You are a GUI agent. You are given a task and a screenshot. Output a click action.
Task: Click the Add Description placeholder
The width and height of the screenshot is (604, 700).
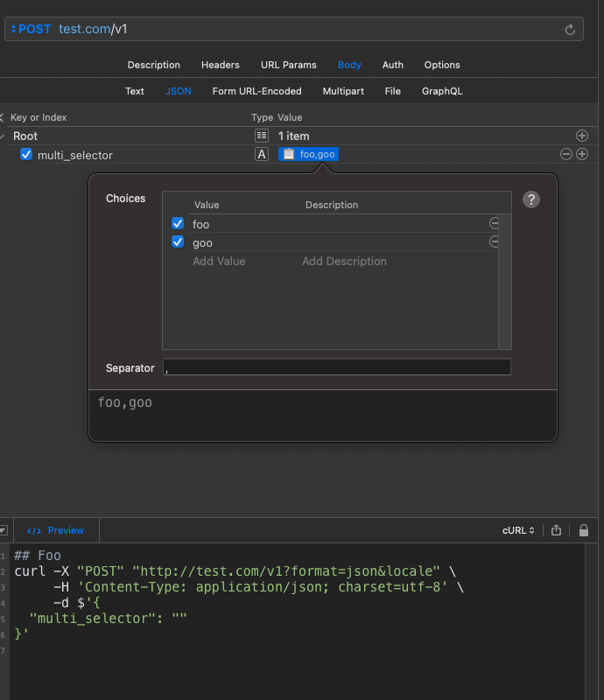(344, 261)
